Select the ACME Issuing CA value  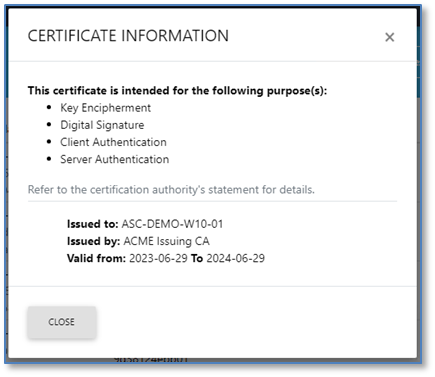coord(166,241)
